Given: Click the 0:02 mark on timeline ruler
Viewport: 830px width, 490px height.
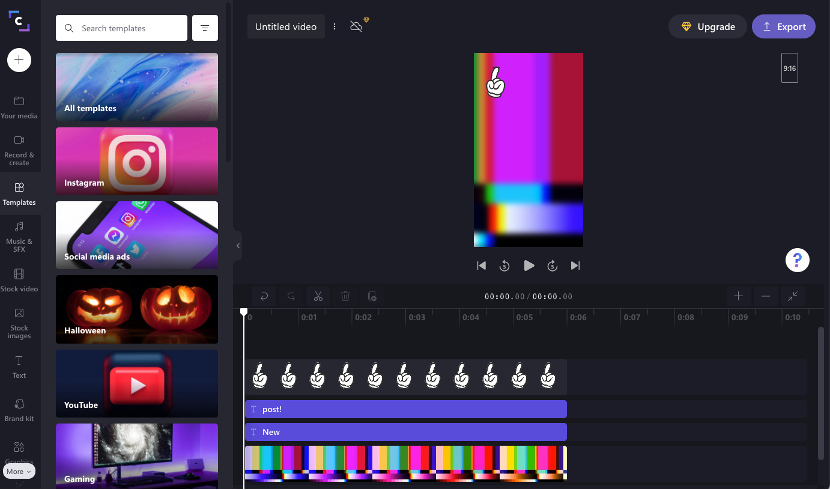Looking at the screenshot, I should coord(363,317).
